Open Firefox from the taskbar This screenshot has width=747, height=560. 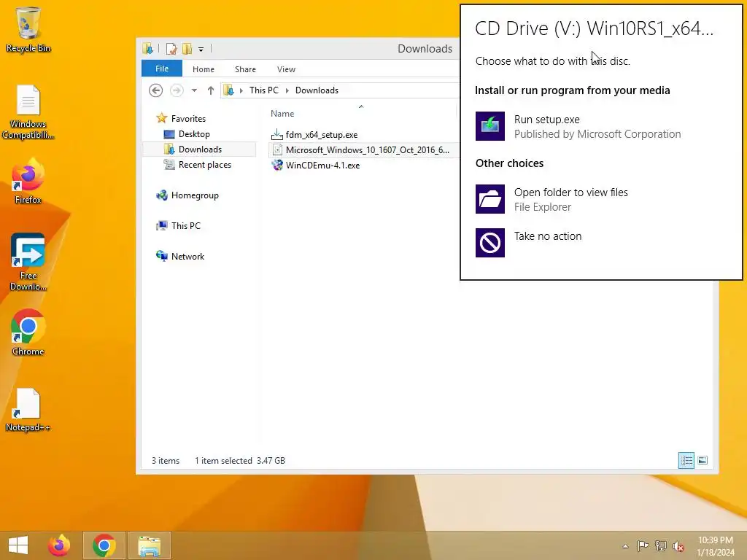(x=59, y=545)
